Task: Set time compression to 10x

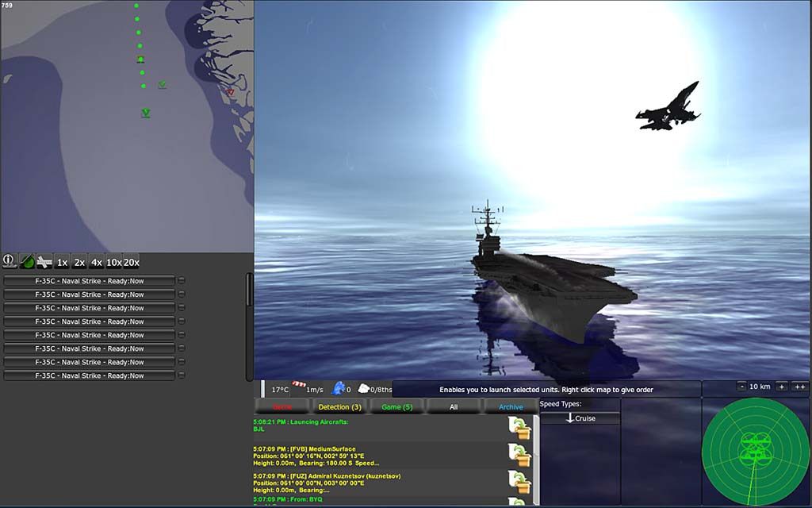Action: (114, 262)
